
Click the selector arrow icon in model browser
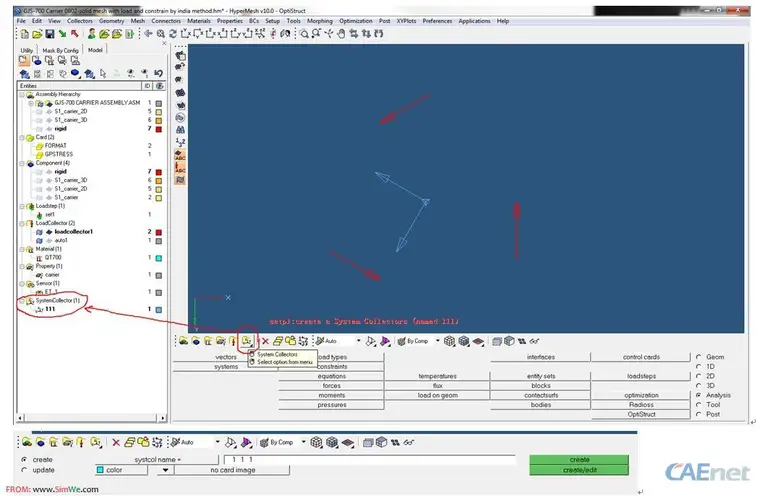[103, 73]
